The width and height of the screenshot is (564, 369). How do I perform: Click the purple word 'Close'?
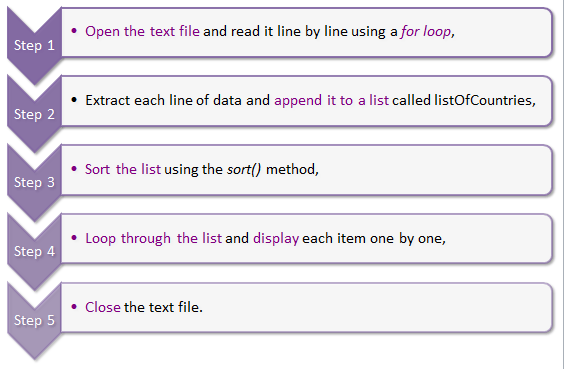point(103,307)
